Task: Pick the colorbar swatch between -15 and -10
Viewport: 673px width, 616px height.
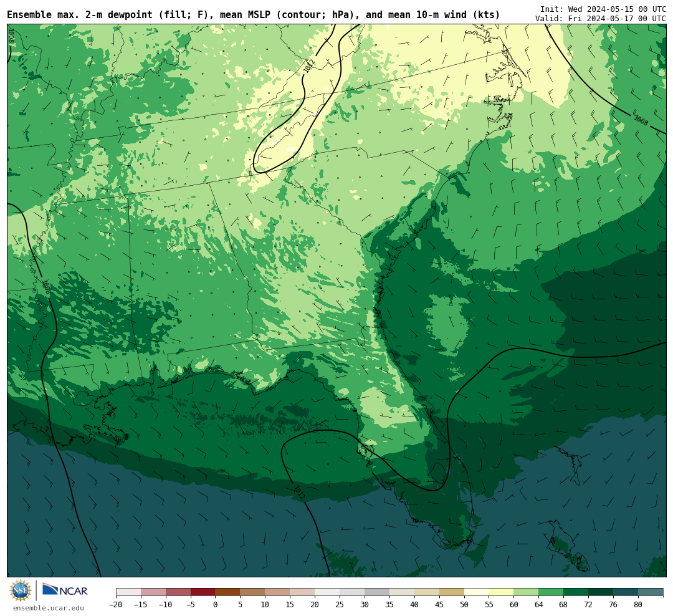Action: click(x=153, y=592)
